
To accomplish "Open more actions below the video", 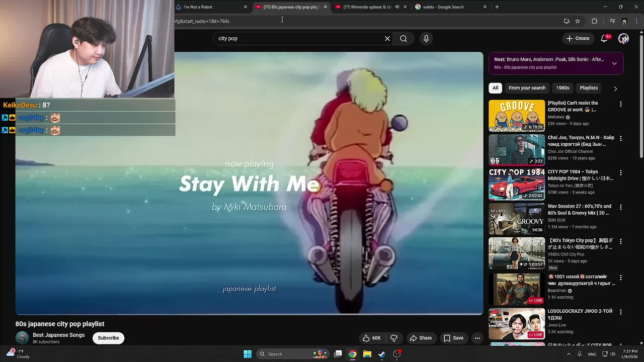I will point(477,338).
